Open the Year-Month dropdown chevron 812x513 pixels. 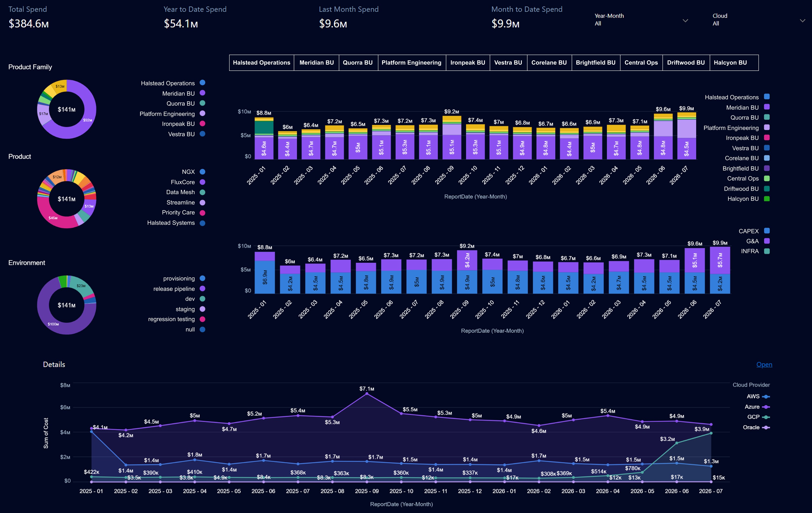(x=685, y=21)
